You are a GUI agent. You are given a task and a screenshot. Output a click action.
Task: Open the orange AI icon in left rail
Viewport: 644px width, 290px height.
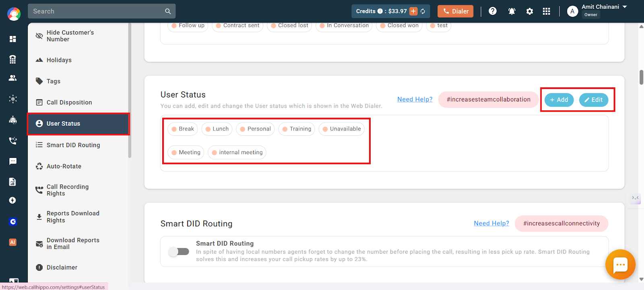[13, 242]
